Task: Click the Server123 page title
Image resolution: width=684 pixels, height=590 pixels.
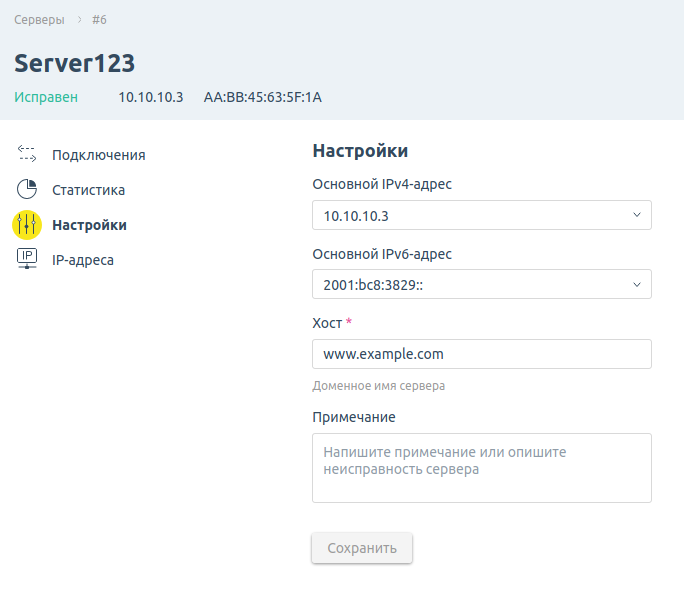Action: (x=74, y=63)
